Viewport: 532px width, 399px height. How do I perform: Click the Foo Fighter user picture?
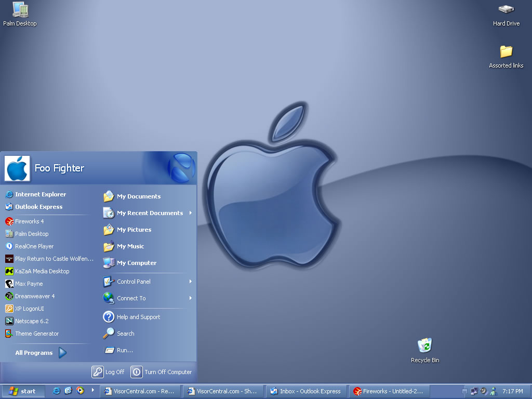point(17,168)
